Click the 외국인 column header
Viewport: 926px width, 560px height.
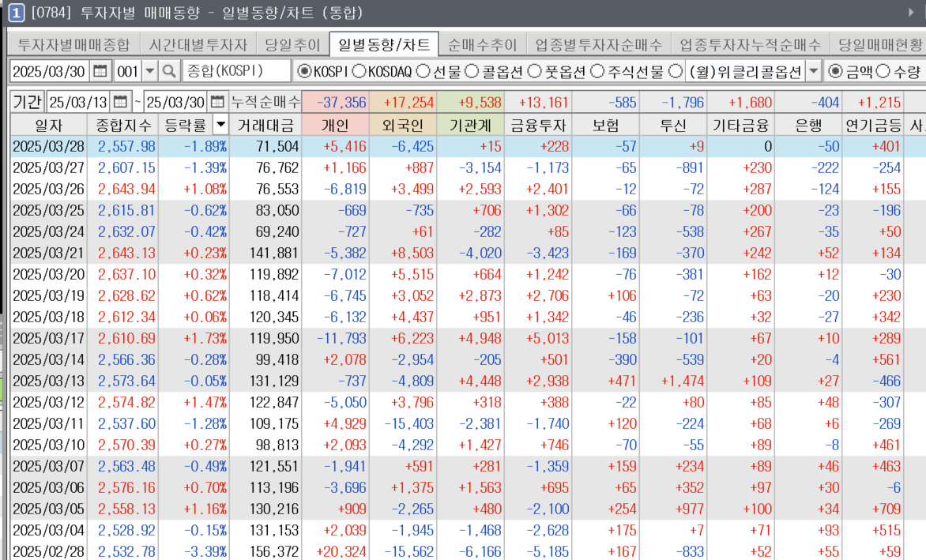402,125
